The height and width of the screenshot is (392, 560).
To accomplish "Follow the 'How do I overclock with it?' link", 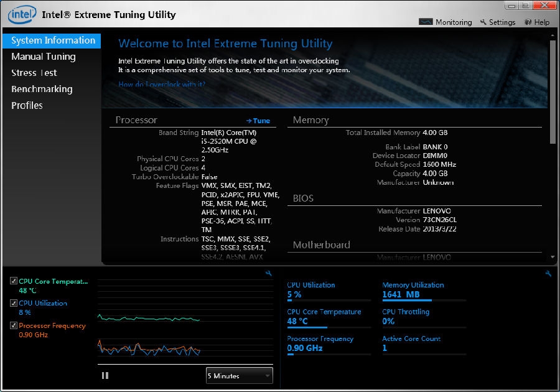I will click(x=162, y=84).
